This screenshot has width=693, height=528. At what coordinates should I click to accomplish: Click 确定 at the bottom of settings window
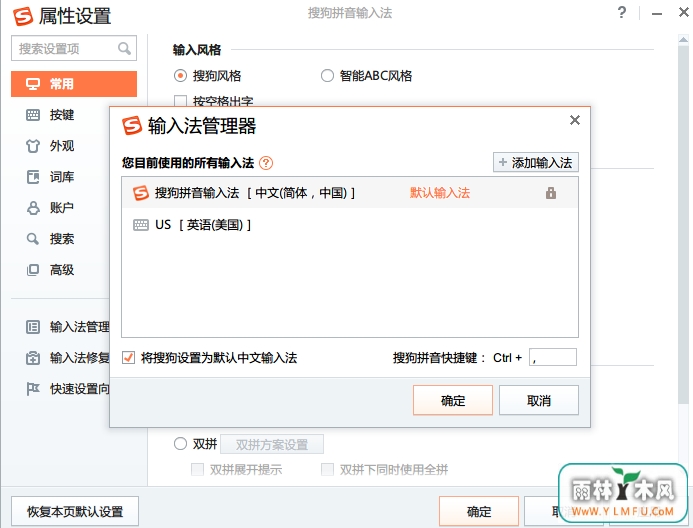coord(479,511)
